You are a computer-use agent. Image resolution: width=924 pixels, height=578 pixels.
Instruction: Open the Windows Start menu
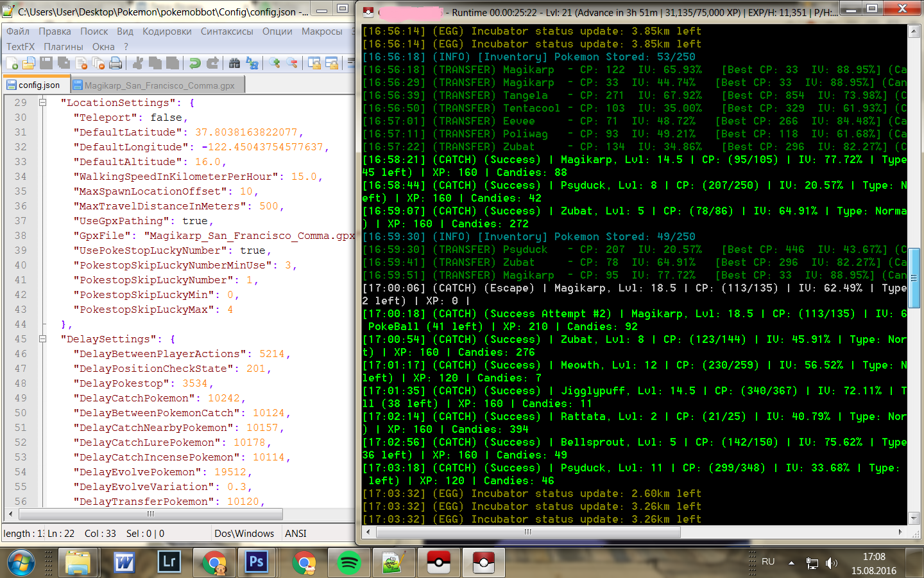point(21,563)
